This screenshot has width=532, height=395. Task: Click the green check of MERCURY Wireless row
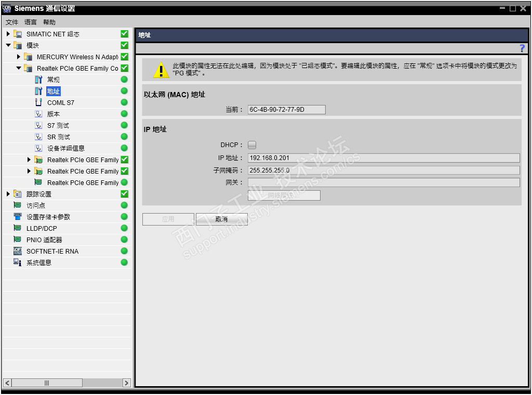[125, 57]
